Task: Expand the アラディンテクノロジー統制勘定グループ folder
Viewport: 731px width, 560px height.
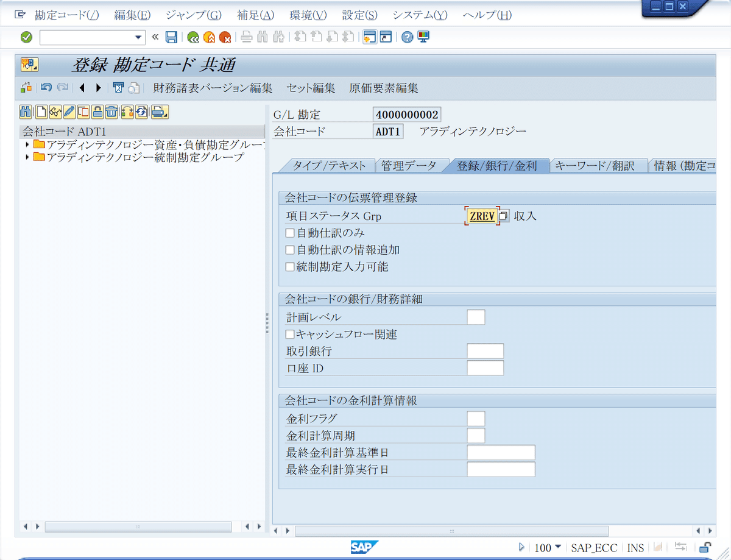Action: pos(27,157)
